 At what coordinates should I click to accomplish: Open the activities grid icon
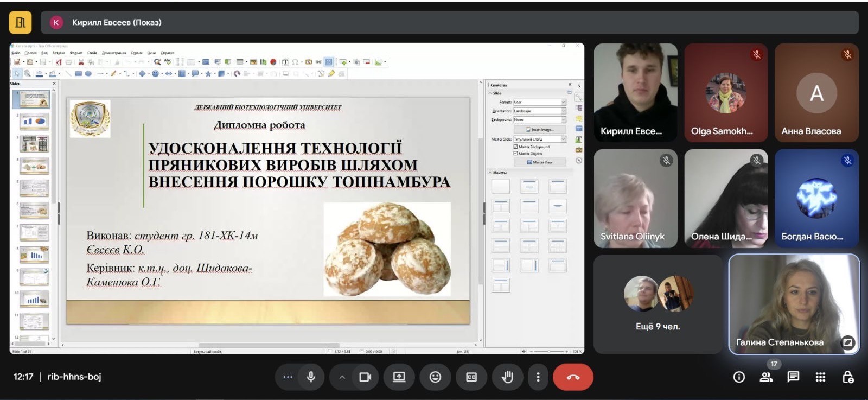(820, 377)
